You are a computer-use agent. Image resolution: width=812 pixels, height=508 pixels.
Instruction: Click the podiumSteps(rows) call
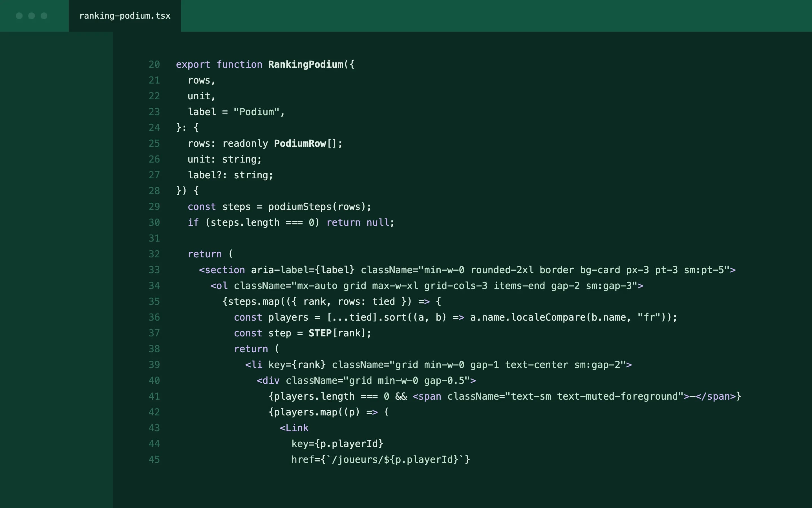317,207
